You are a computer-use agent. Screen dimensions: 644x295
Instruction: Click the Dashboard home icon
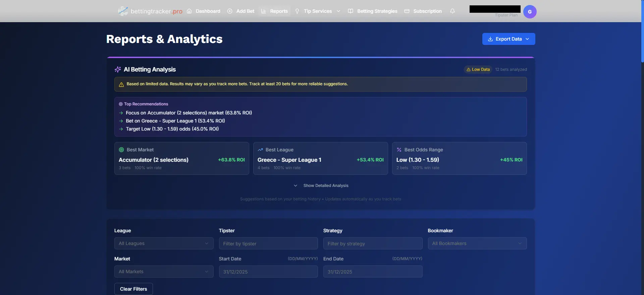pos(189,11)
